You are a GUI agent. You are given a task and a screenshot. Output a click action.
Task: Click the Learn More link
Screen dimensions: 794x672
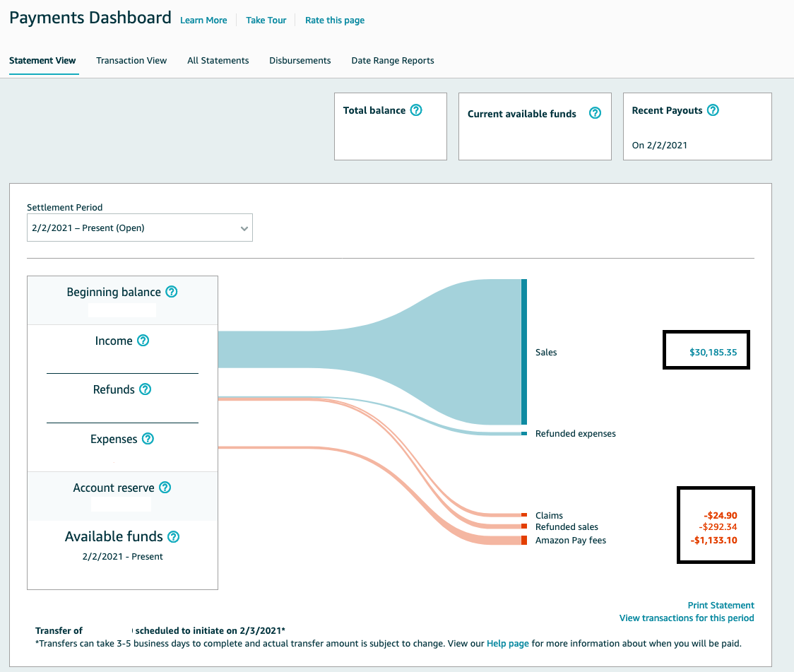(x=203, y=20)
